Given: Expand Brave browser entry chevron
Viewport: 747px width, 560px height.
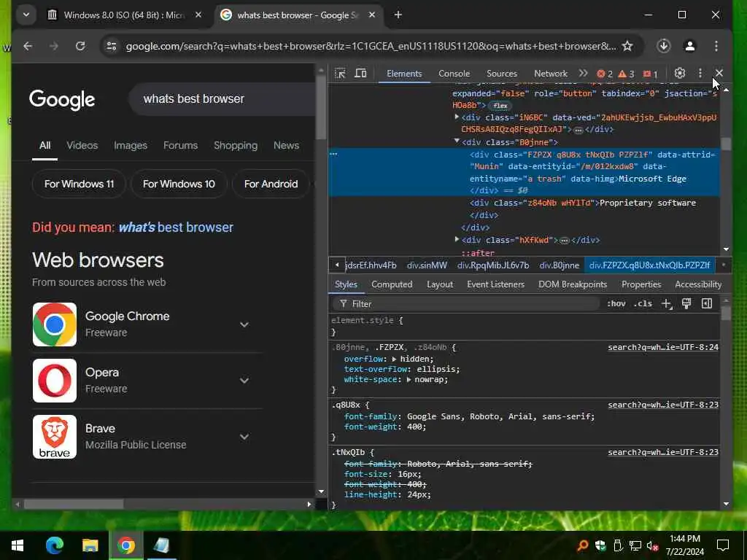Looking at the screenshot, I should [244, 437].
